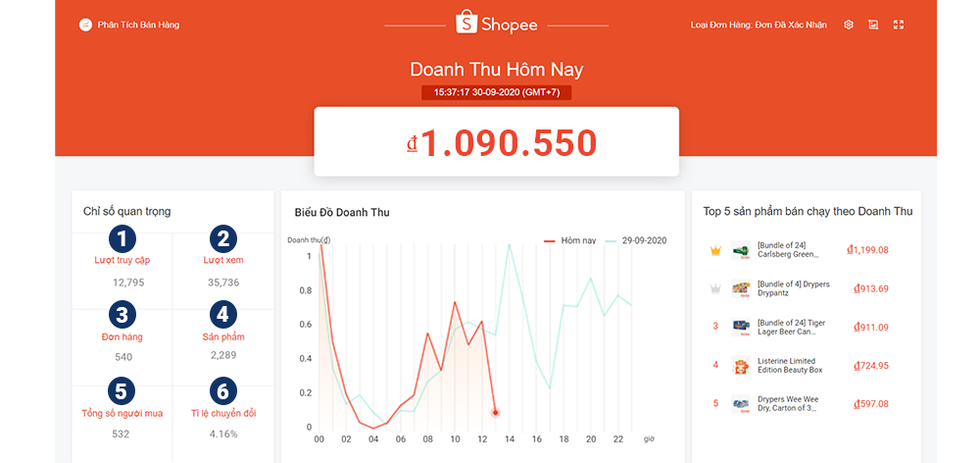Select the Đơn hàng metric

[x=122, y=337]
